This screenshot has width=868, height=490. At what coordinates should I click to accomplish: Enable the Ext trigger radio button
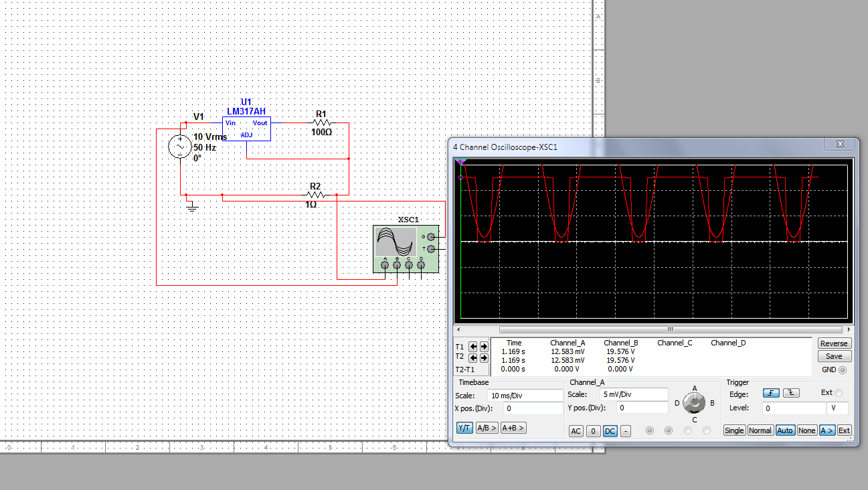(839, 393)
